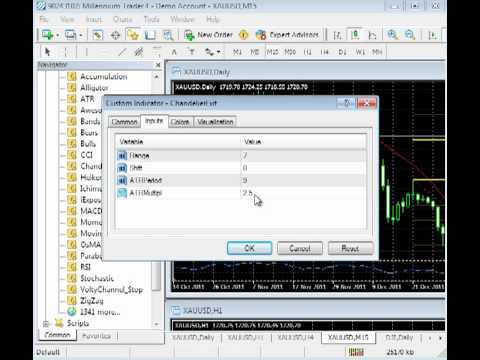This screenshot has width=480, height=360.
Task: Zoom in the chart with the magnifier plus
Action: [x=393, y=35]
